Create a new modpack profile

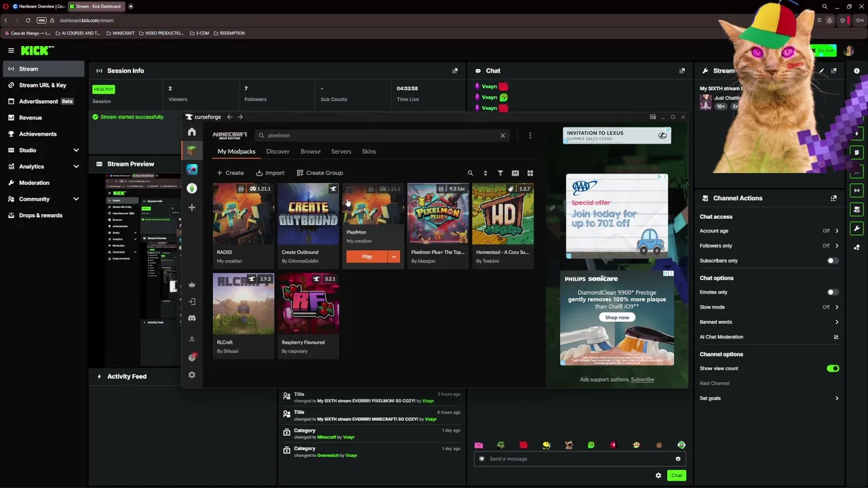[x=231, y=173]
